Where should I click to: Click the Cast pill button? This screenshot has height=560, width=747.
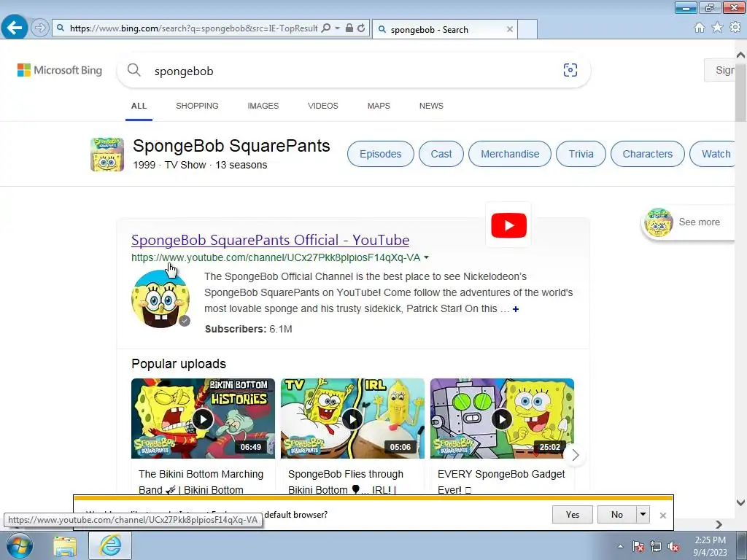pyautogui.click(x=441, y=154)
